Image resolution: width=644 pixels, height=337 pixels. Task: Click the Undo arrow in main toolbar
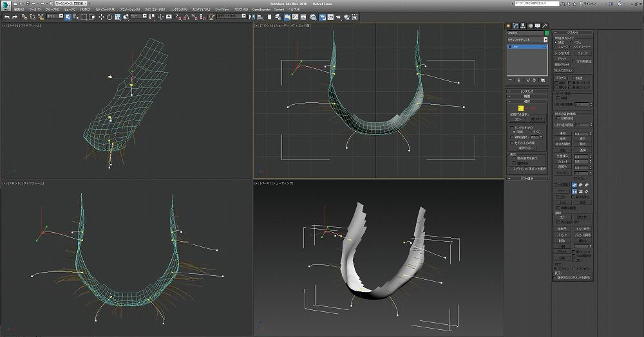6,17
